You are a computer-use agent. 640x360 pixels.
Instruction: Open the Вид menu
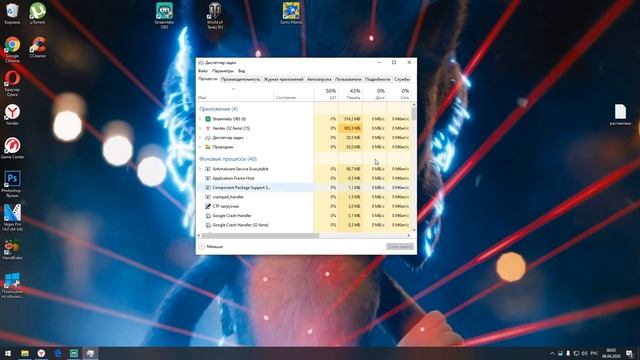pyautogui.click(x=242, y=71)
